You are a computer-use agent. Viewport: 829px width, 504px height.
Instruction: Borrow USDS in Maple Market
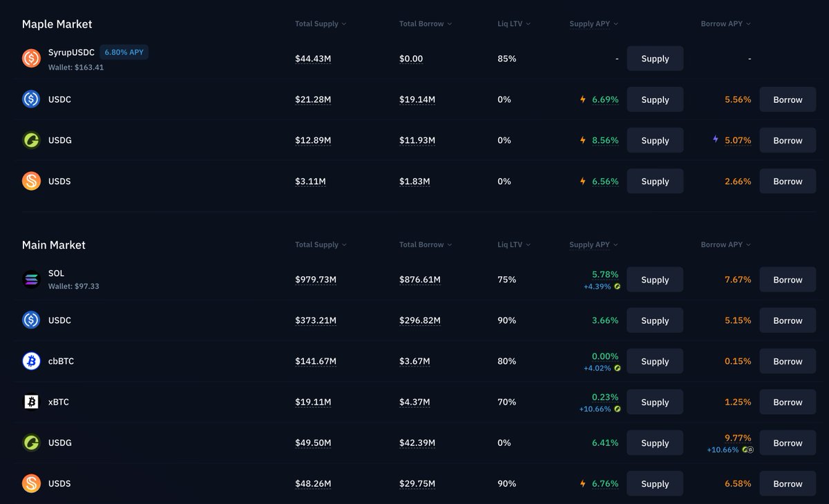(788, 181)
